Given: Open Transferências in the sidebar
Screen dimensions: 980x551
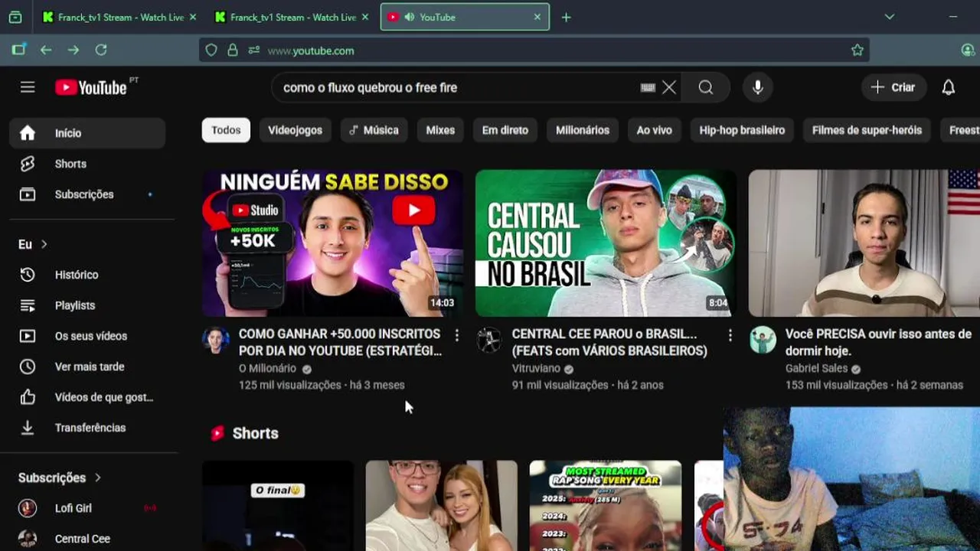Looking at the screenshot, I should [x=87, y=428].
